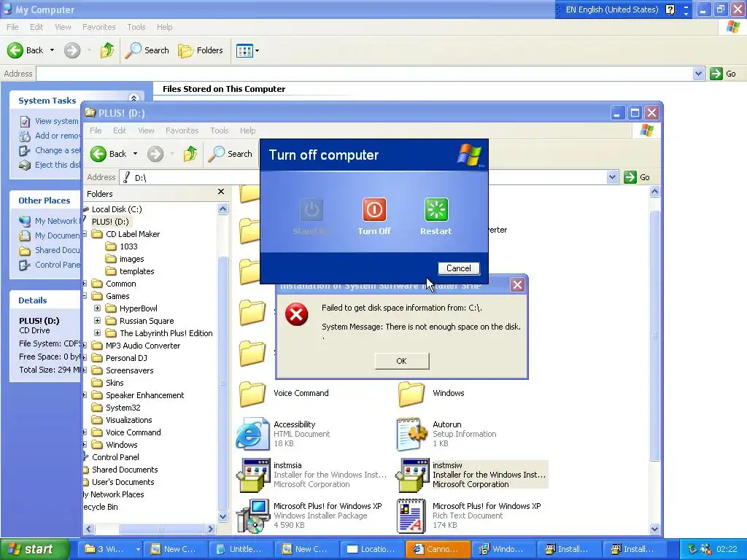This screenshot has width=747, height=560.
Task: Click Up folder icon in My Computer toolbar
Action: (107, 50)
